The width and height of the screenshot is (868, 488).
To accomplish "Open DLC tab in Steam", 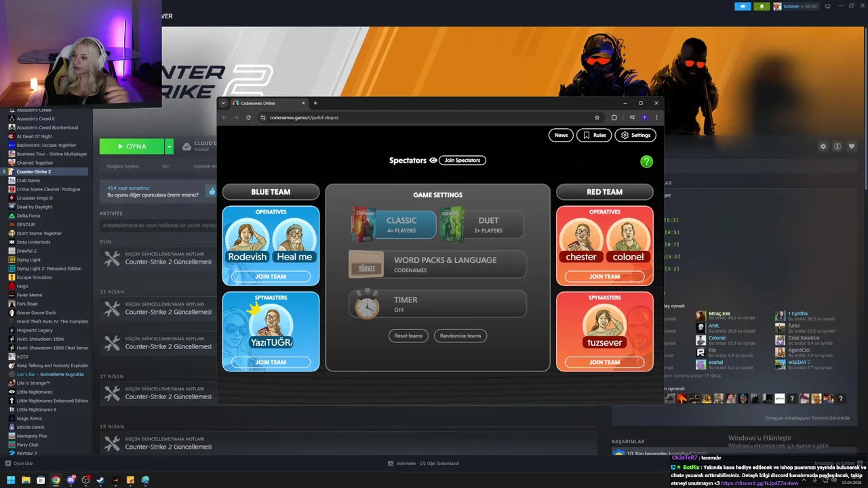I will pyautogui.click(x=165, y=166).
